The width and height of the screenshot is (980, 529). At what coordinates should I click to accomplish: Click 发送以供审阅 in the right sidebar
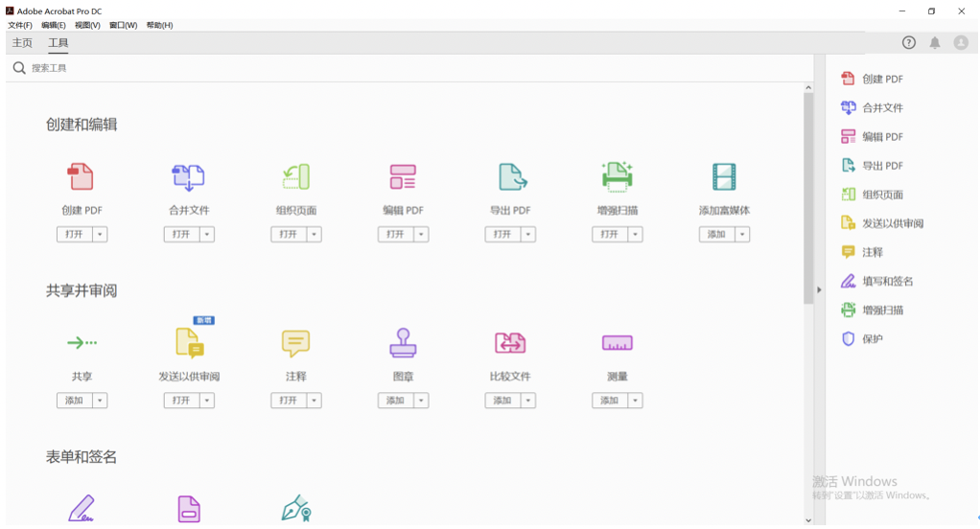click(882, 223)
